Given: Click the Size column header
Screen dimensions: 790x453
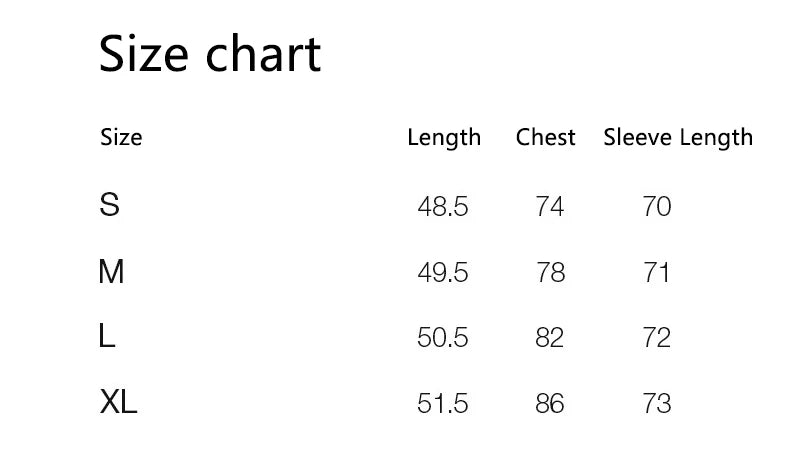Looking at the screenshot, I should pos(121,137).
